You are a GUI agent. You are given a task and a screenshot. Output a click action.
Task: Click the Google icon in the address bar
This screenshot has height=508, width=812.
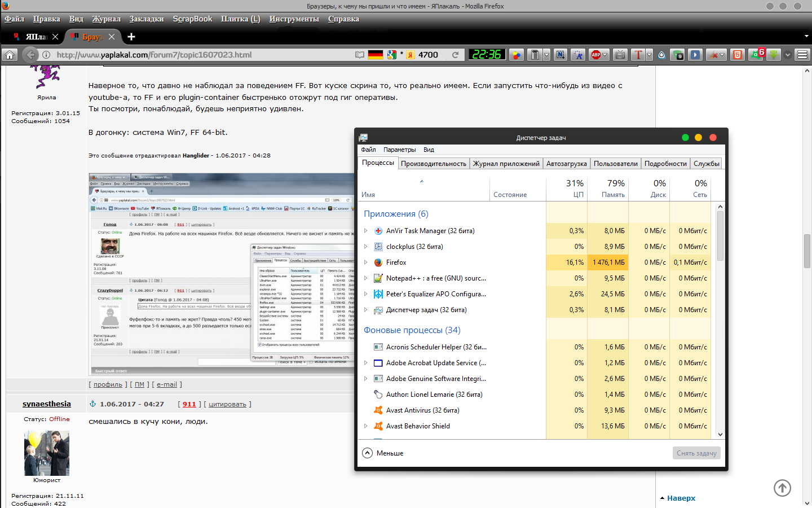(392, 55)
